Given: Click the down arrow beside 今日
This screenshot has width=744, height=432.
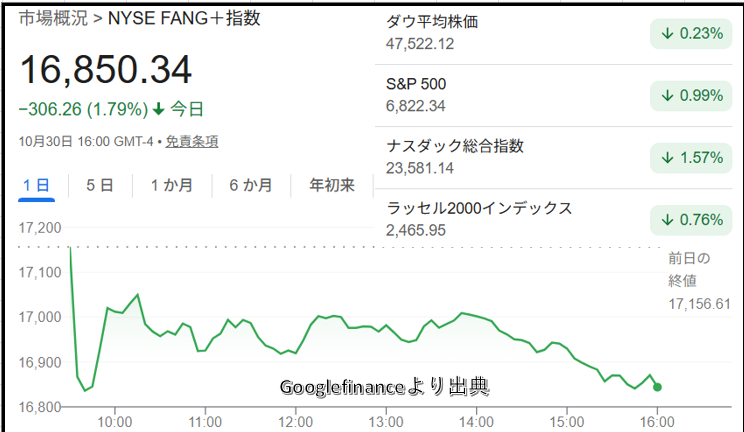Looking at the screenshot, I should click(158, 108).
